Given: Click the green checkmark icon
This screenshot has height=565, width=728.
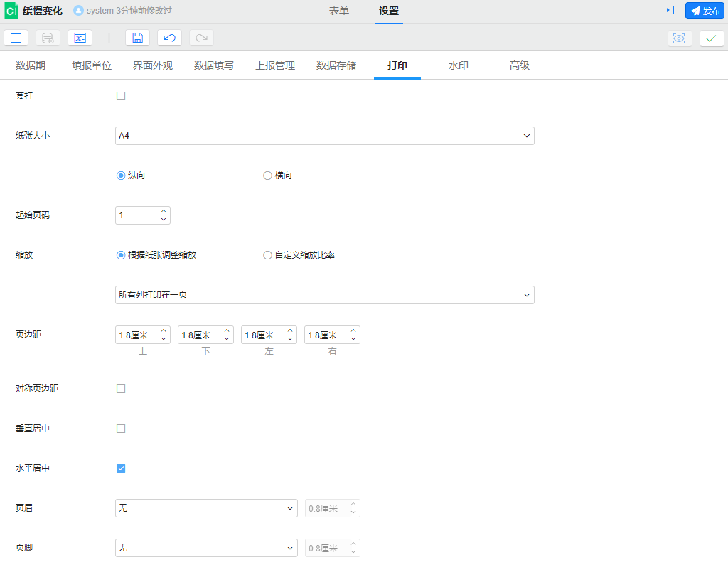Looking at the screenshot, I should pos(711,38).
